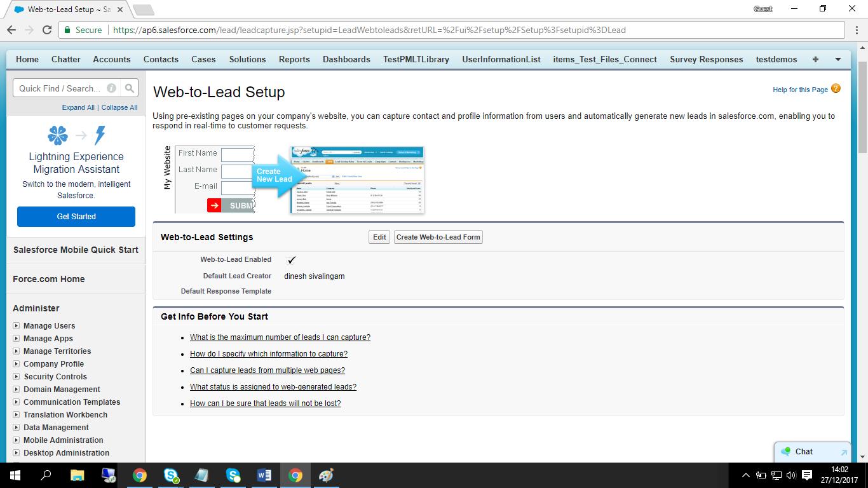The image size is (868, 488).
Task: Open 'What status is assigned to web-generated leads' link
Action: pyautogui.click(x=273, y=387)
